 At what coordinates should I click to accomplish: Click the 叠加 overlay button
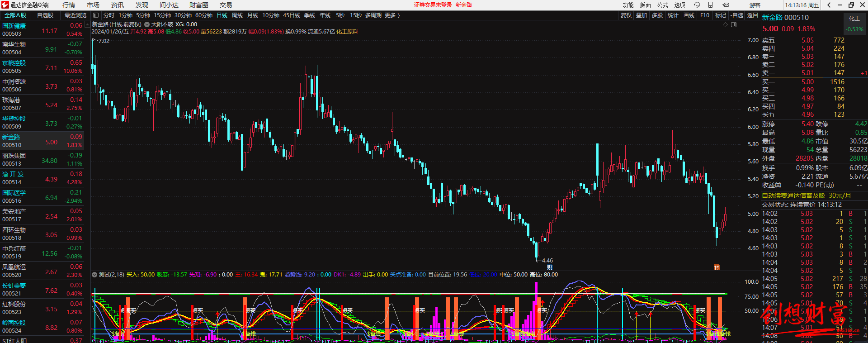(x=642, y=15)
